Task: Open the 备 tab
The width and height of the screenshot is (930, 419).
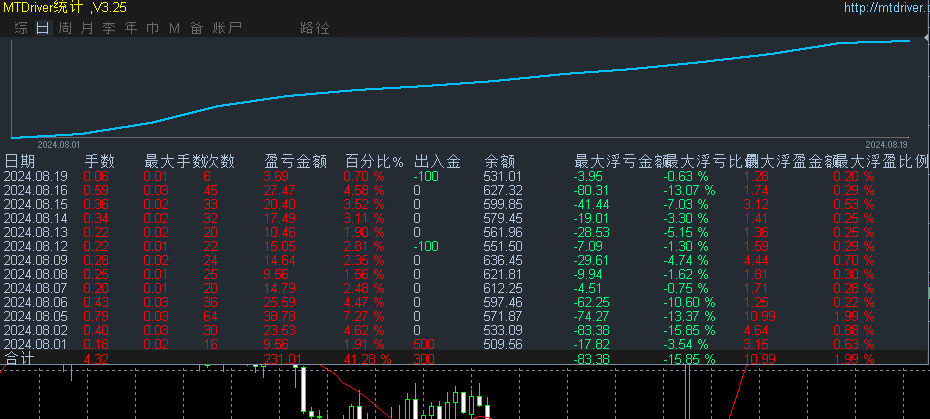Action: [x=196, y=28]
